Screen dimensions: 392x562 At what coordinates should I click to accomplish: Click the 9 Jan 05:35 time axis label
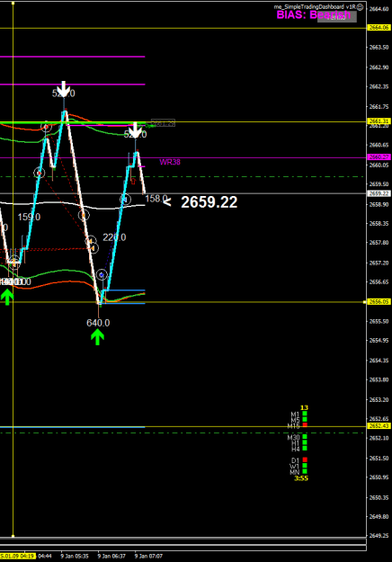point(75,557)
